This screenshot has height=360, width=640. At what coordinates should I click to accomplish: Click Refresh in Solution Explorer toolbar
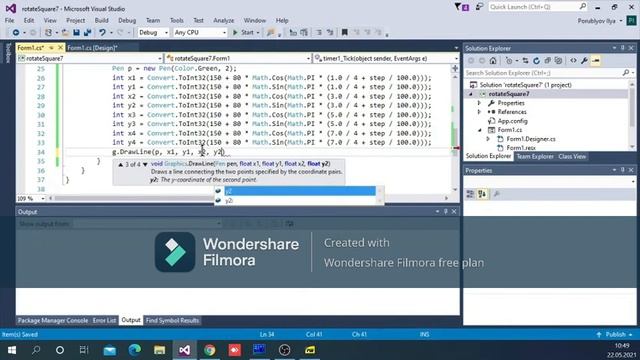coord(536,60)
